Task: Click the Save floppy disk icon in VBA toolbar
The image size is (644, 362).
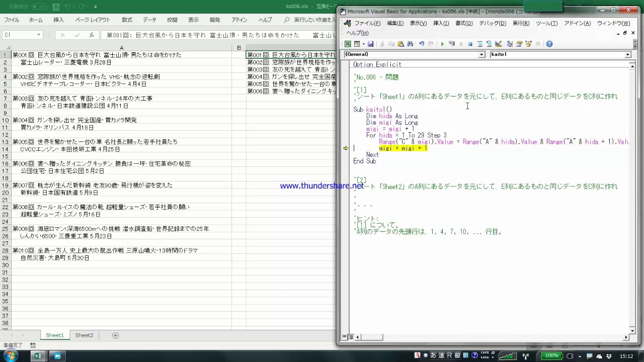Action: point(371,44)
